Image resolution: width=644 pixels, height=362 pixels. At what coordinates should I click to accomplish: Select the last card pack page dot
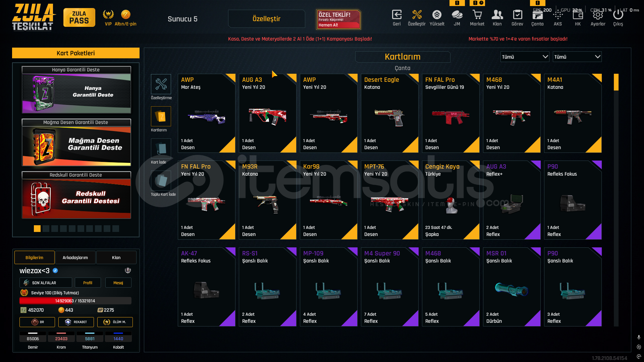116,229
